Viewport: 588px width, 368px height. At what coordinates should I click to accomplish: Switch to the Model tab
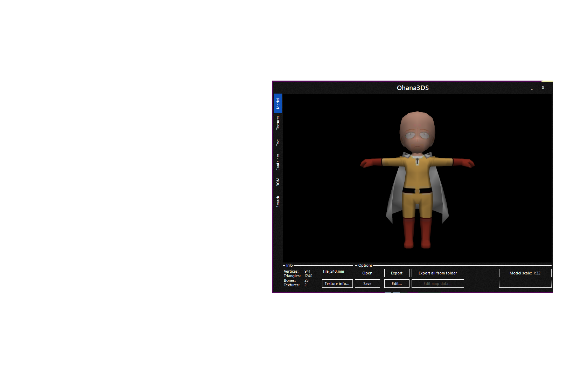278,103
